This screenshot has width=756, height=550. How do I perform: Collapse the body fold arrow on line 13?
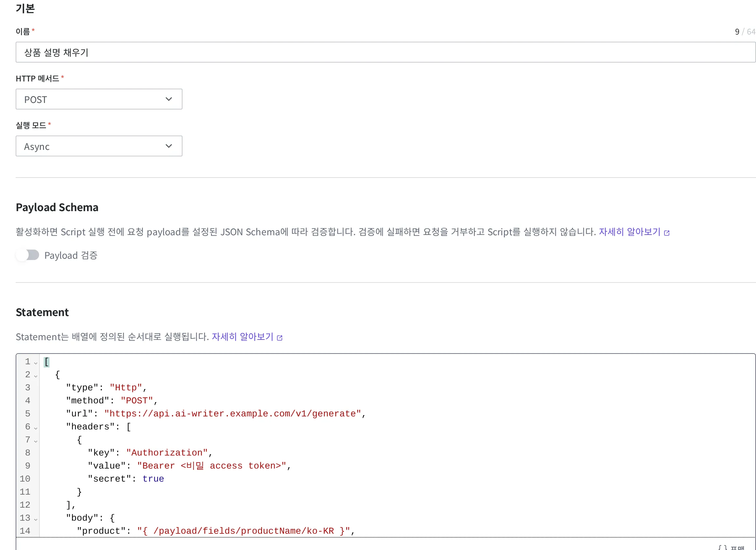[36, 519]
